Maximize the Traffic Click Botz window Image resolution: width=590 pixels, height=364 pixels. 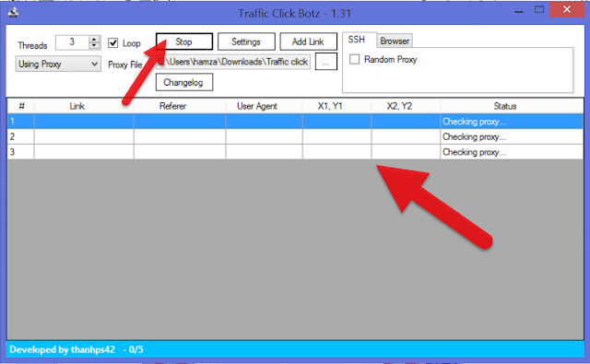click(539, 10)
